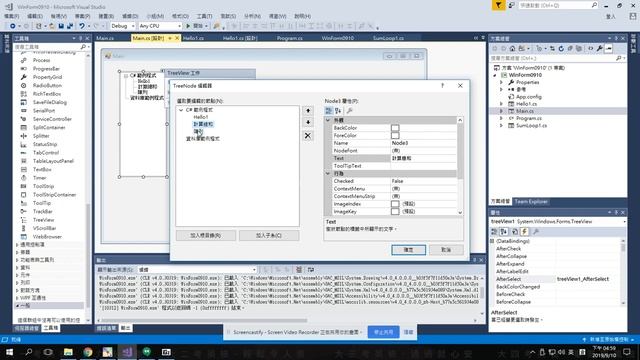Viewport: 640px width, 360px height.
Task: Delete selected tree node with X button
Action: click(308, 136)
